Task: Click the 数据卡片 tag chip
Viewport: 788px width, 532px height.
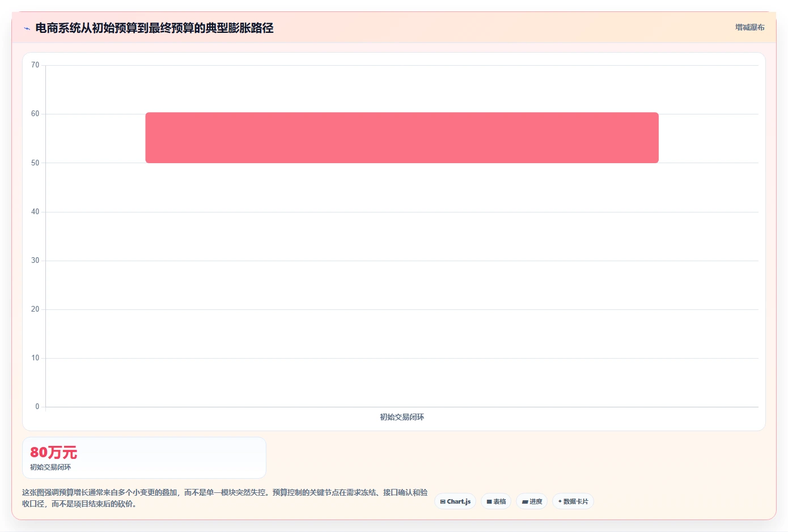Action: pyautogui.click(x=573, y=501)
